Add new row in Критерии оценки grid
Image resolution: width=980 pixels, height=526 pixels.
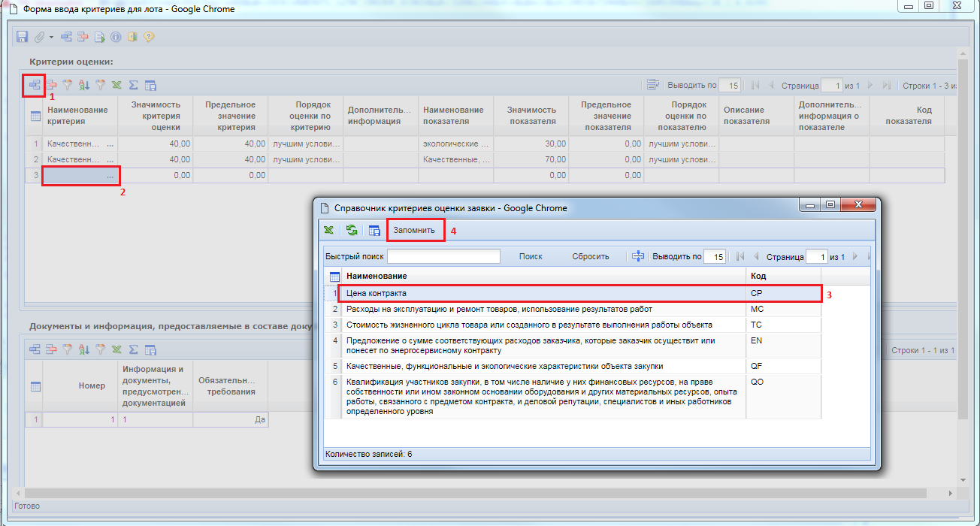35,85
